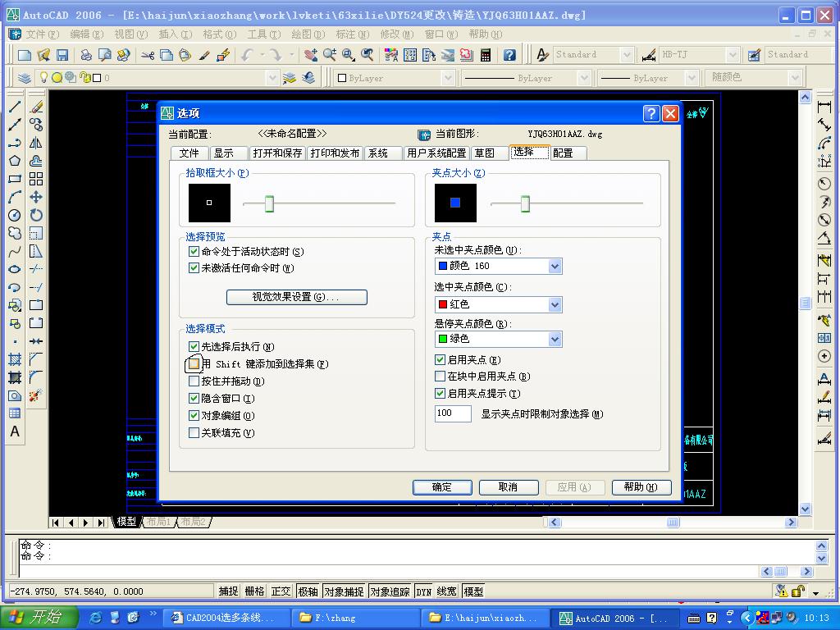840x630 pixels.
Task: Adjust the 夹点大小 slider handle
Action: [525, 203]
